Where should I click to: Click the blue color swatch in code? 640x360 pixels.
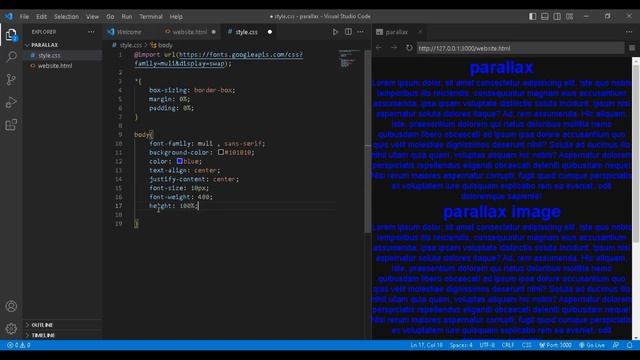pos(180,161)
